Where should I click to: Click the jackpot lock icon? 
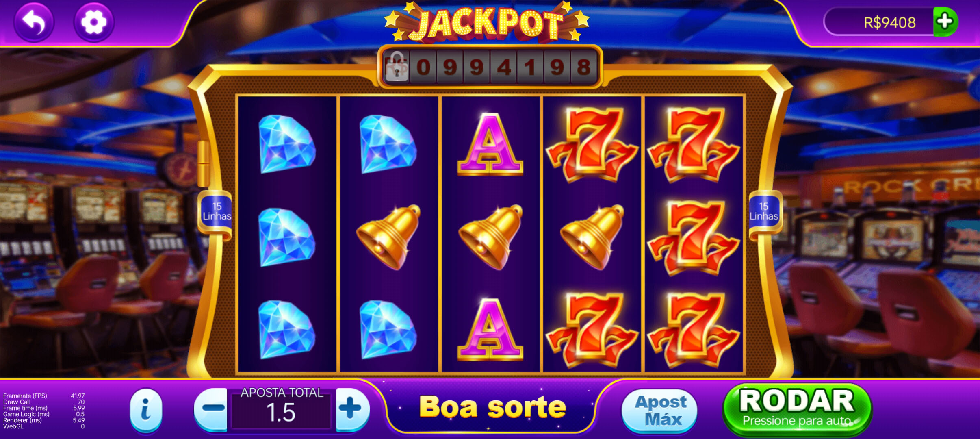397,67
